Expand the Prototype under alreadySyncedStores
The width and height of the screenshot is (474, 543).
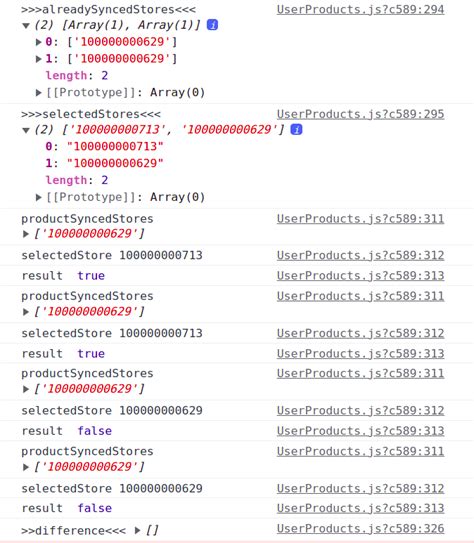pos(38,92)
